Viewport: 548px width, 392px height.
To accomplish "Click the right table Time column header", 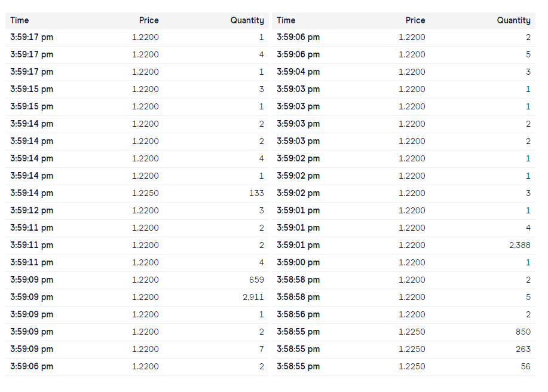I will pyautogui.click(x=286, y=20).
